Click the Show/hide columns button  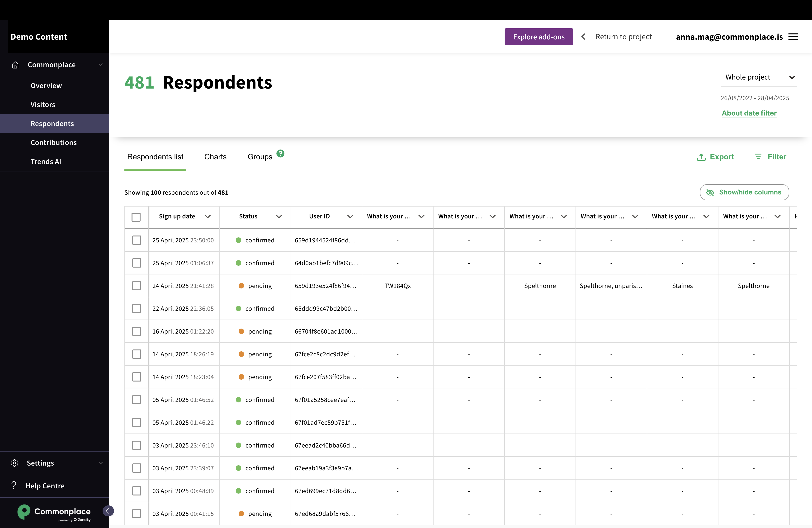coord(744,192)
